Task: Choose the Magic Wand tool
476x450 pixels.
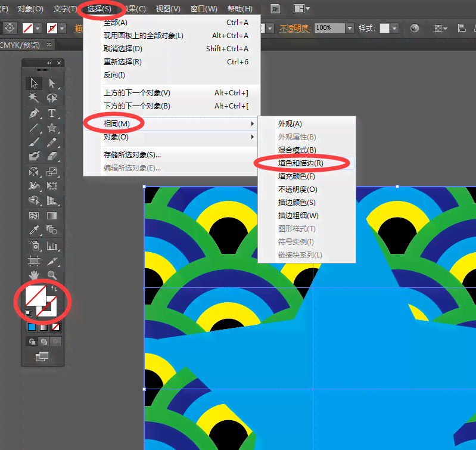Action: [34, 98]
